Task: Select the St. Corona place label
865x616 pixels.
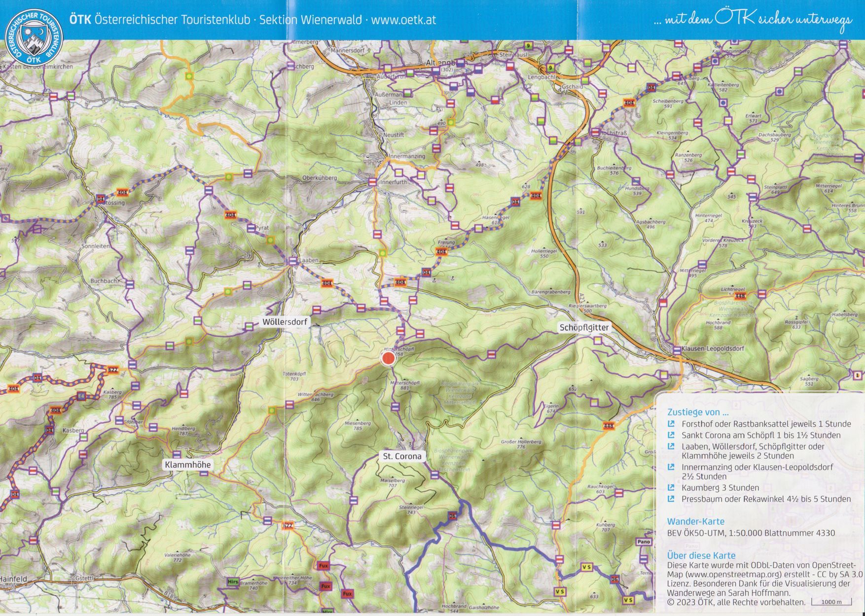Action: click(x=402, y=456)
